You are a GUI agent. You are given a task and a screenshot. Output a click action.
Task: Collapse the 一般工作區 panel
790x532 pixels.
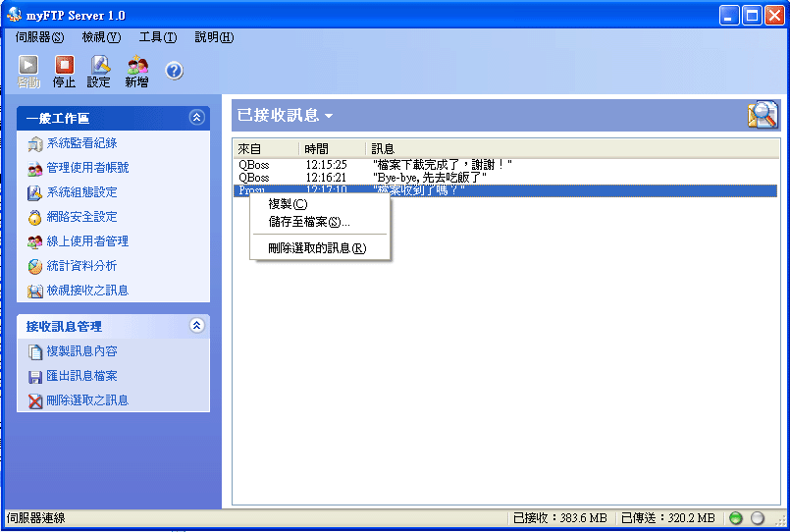[x=196, y=118]
